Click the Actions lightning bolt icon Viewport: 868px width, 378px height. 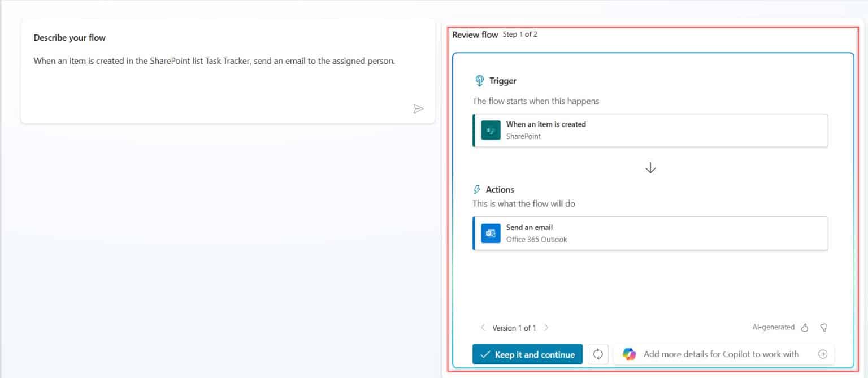click(477, 190)
